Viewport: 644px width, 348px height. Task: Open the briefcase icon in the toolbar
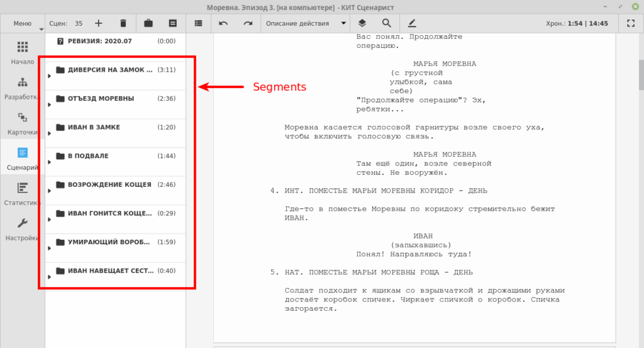(x=148, y=23)
